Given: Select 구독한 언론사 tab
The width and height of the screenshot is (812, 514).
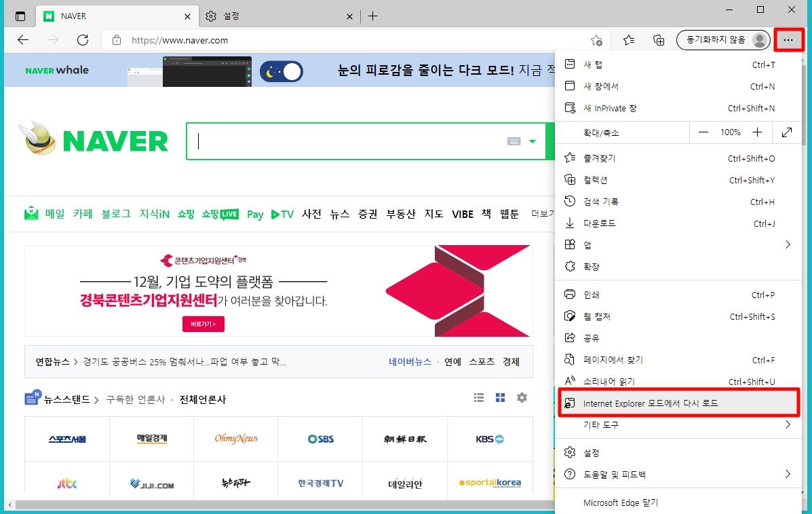Looking at the screenshot, I should coord(136,399).
